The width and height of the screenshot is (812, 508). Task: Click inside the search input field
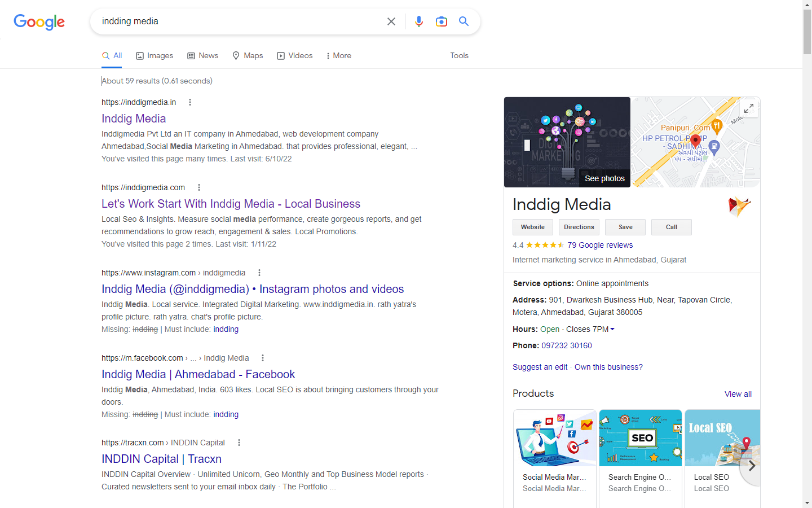237,21
